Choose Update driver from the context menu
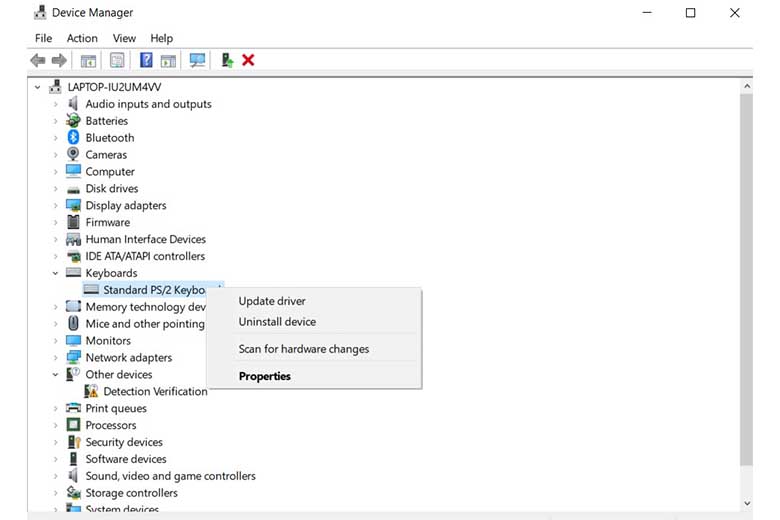 tap(272, 301)
